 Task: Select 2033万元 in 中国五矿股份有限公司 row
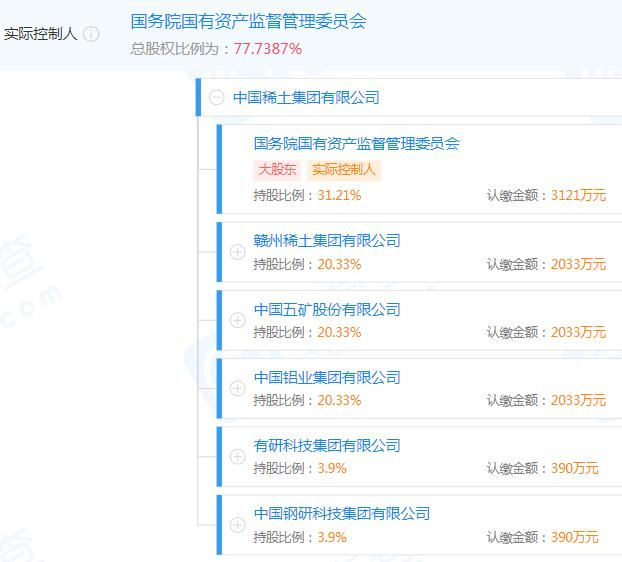pos(578,332)
